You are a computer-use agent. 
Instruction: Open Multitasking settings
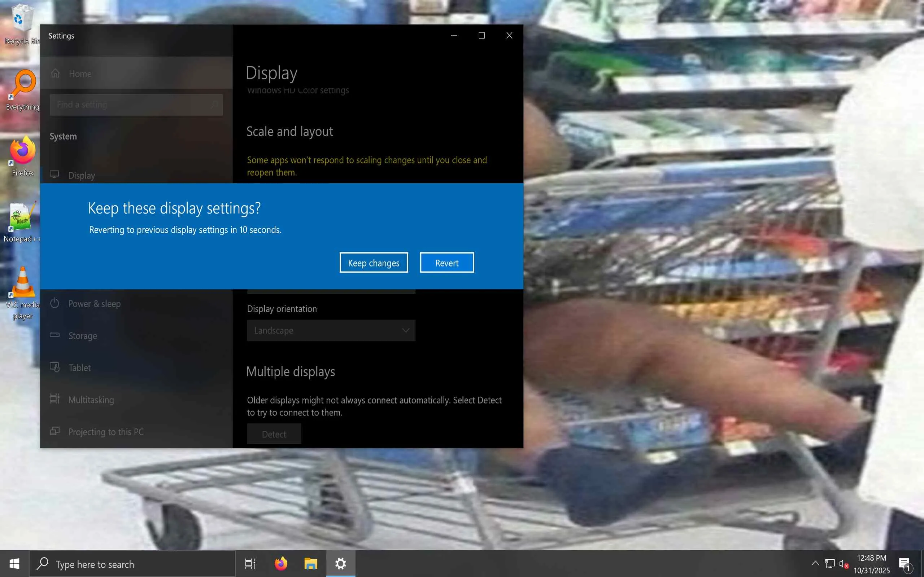click(x=91, y=400)
